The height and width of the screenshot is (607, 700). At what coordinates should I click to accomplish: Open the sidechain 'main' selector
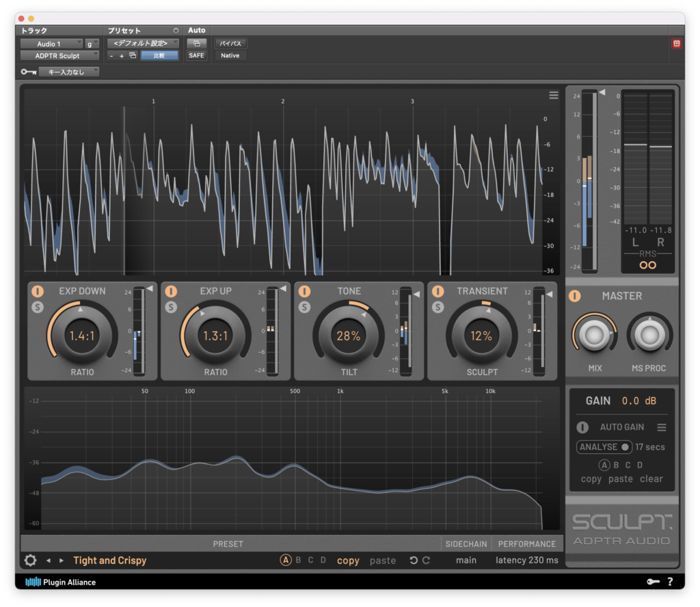pos(466,560)
